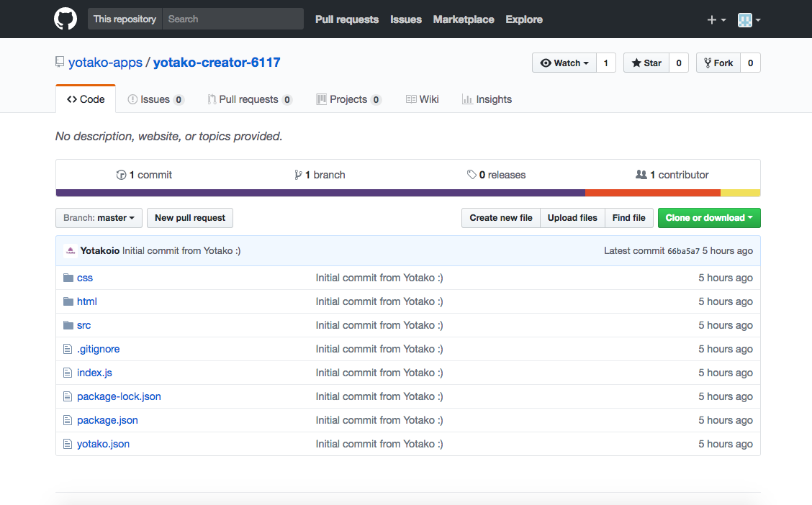Click the red language bar segment
This screenshot has height=505, width=812.
click(653, 193)
